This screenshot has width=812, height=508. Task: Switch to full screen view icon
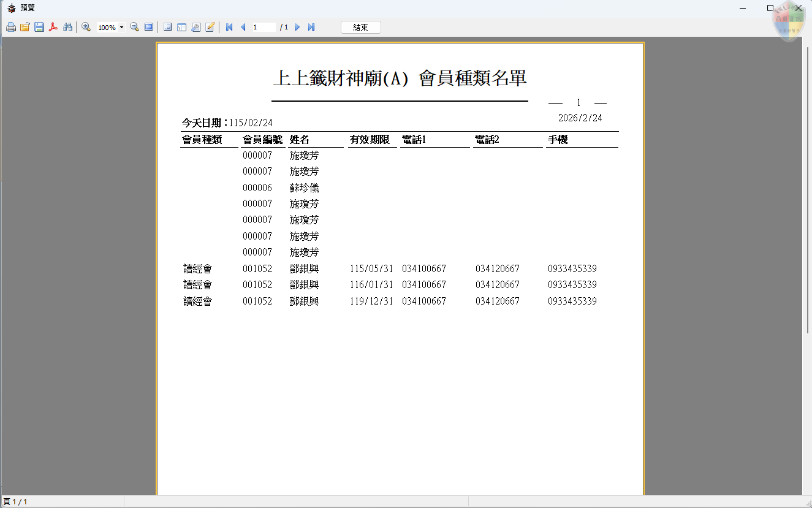(148, 28)
